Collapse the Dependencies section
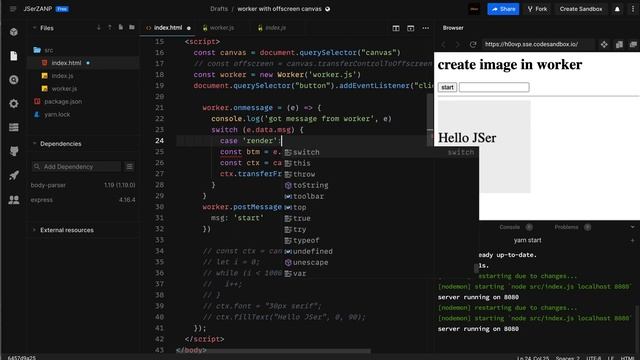640x360 pixels. pyautogui.click(x=34, y=144)
